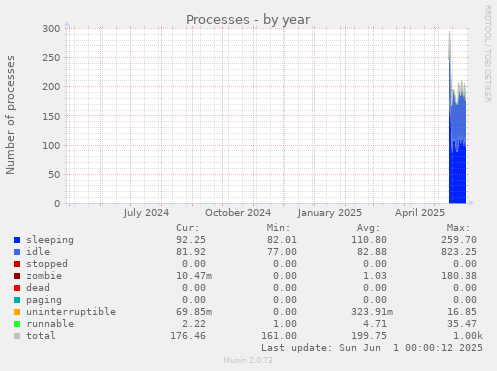Click sleeping current value 92.25
Screen dimensions: 497x371
[191, 240]
